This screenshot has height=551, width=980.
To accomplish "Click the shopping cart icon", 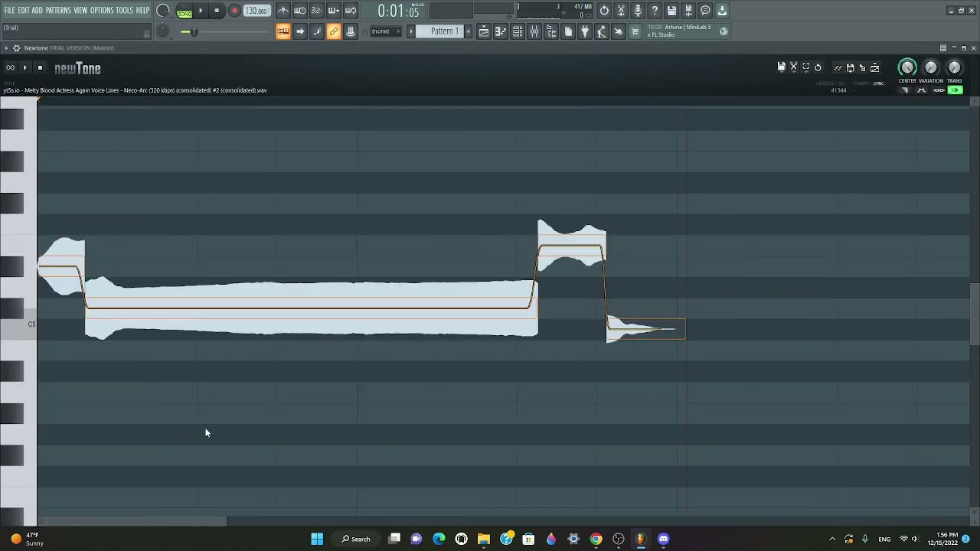I will tap(635, 31).
